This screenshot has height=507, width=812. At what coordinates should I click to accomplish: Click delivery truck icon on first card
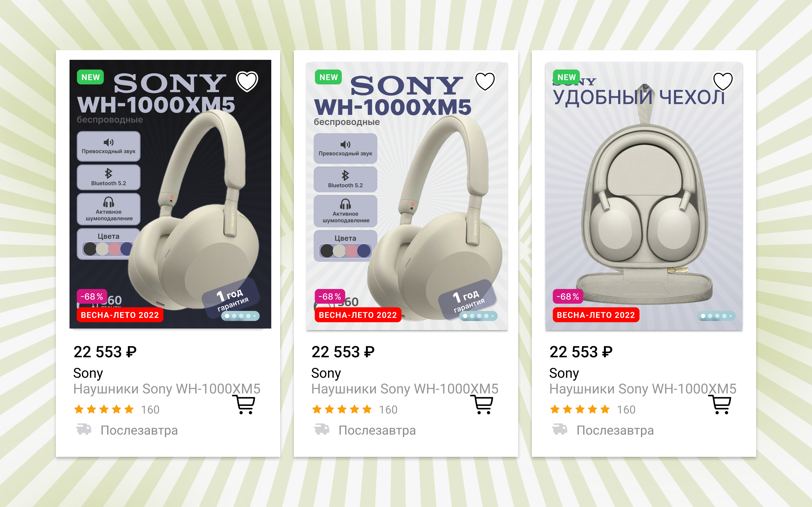[x=83, y=429]
